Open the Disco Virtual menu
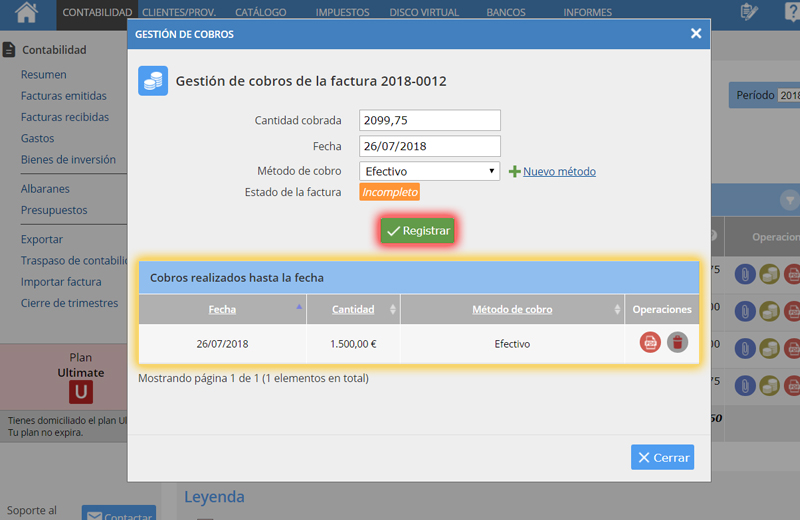 tap(423, 13)
